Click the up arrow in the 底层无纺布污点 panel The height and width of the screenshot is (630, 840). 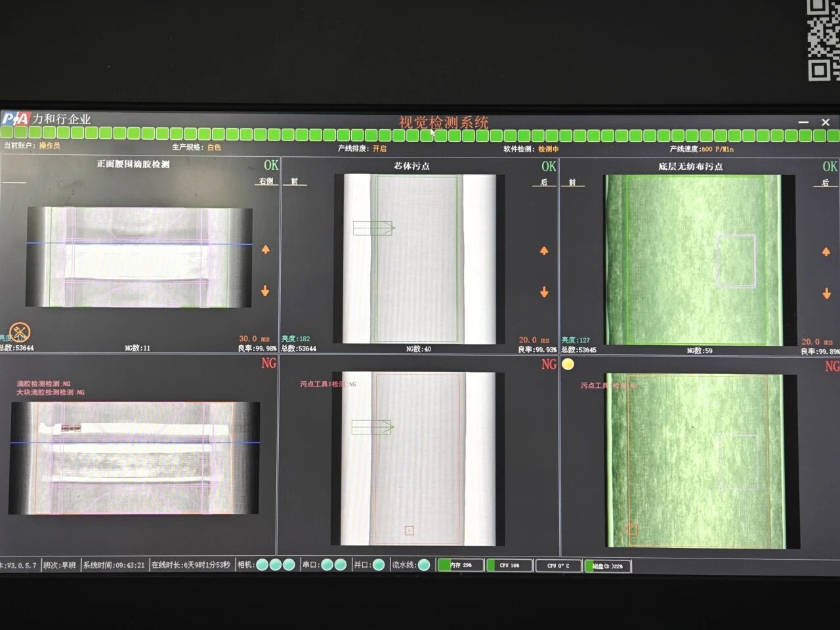pos(826,251)
